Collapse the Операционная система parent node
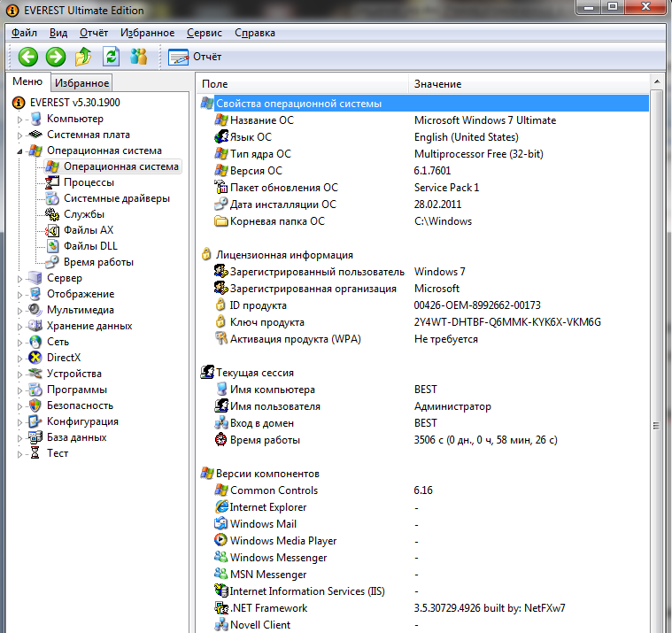The width and height of the screenshot is (672, 633). pyautogui.click(x=19, y=151)
